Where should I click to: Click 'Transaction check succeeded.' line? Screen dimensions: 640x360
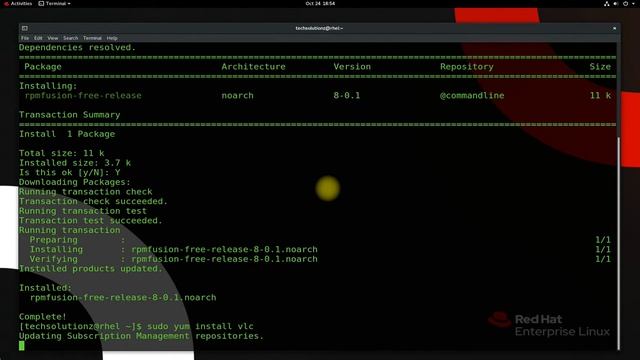tap(93, 201)
